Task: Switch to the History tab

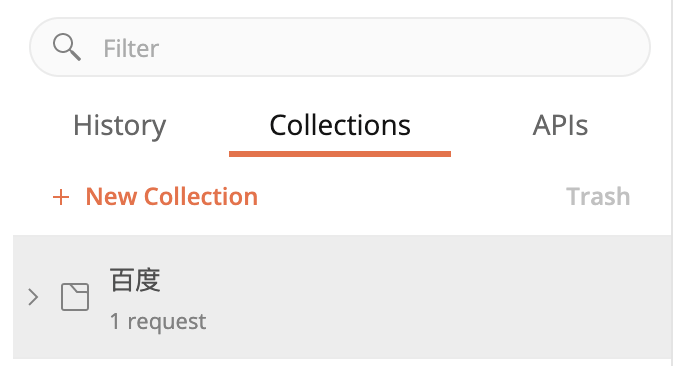Action: [x=120, y=126]
